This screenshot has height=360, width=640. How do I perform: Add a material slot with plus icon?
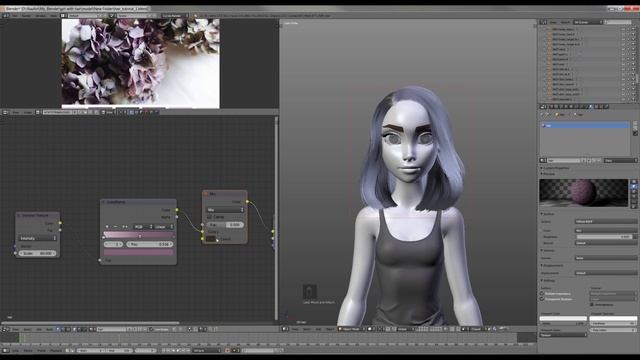coord(635,123)
